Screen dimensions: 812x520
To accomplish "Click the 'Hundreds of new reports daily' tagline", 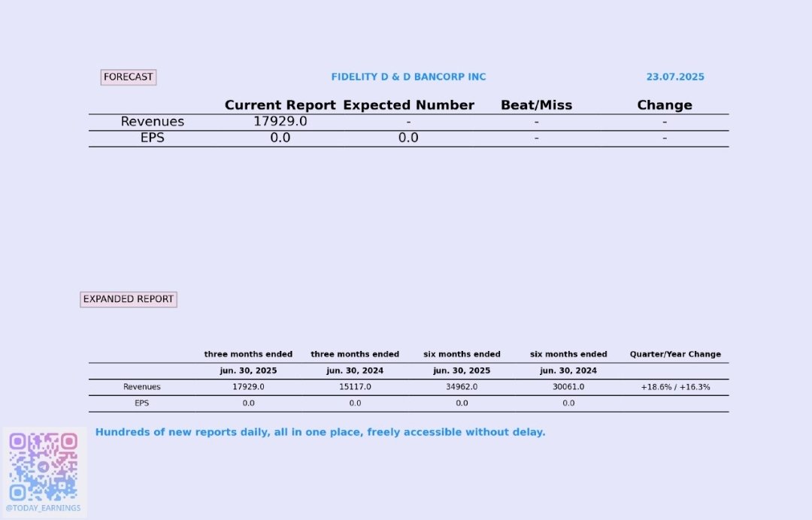I will coord(320,432).
